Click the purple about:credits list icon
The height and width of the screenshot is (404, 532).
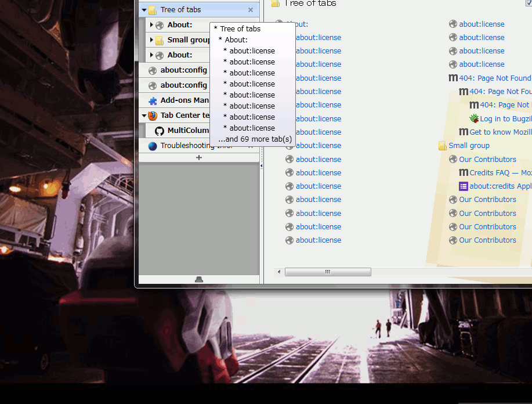[463, 186]
